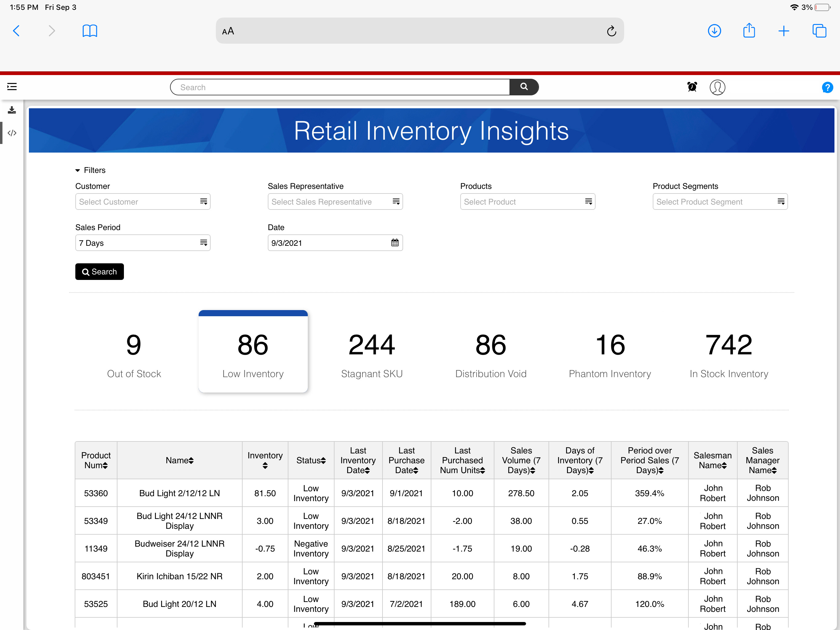The height and width of the screenshot is (630, 840).
Task: Click the alarm clock alerts icon
Action: point(692,87)
